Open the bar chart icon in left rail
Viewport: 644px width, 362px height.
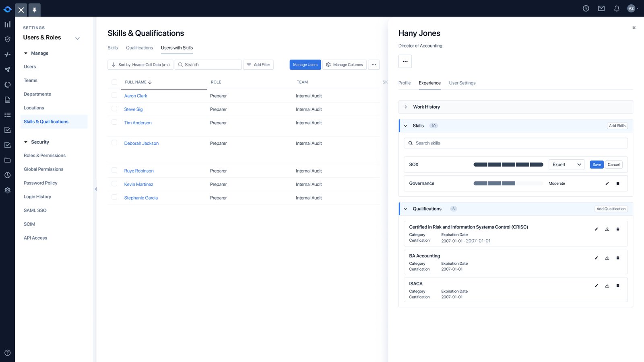click(x=7, y=25)
